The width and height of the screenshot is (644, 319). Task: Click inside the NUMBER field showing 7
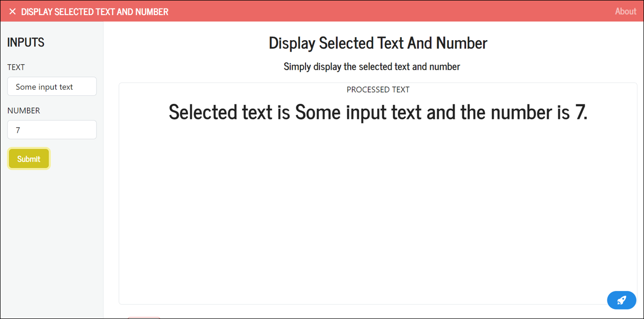[x=52, y=129]
